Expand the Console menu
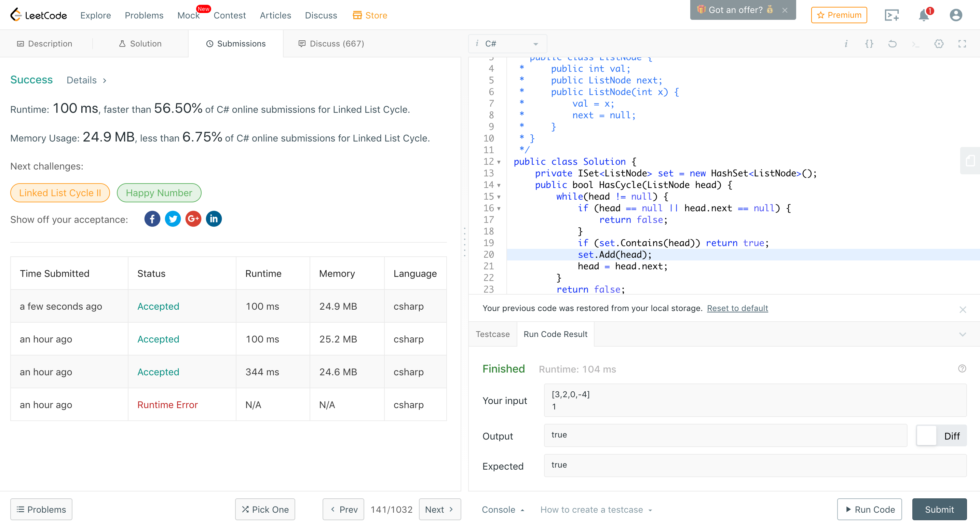The width and height of the screenshot is (980, 525). point(503,509)
